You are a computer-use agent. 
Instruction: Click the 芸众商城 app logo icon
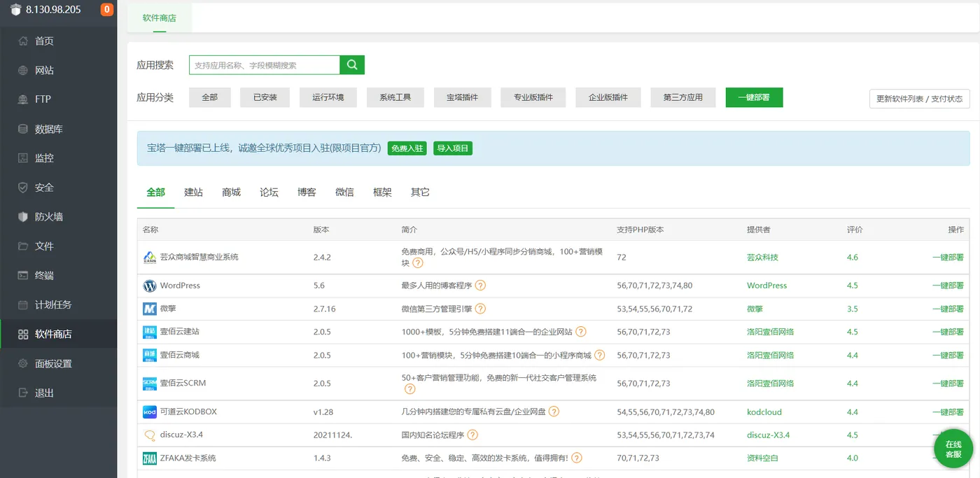click(150, 258)
